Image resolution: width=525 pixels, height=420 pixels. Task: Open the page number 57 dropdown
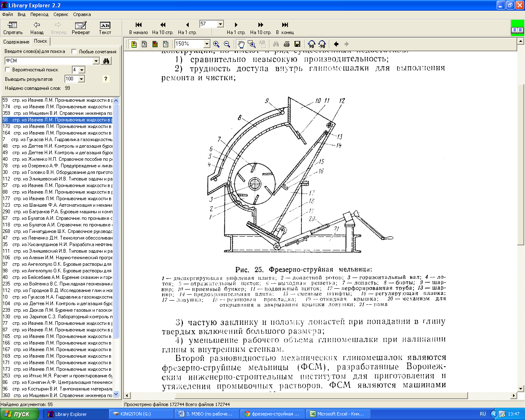tap(220, 24)
